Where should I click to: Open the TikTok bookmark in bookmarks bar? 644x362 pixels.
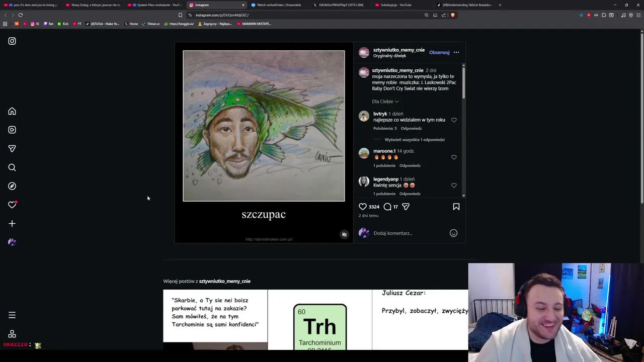click(103, 24)
